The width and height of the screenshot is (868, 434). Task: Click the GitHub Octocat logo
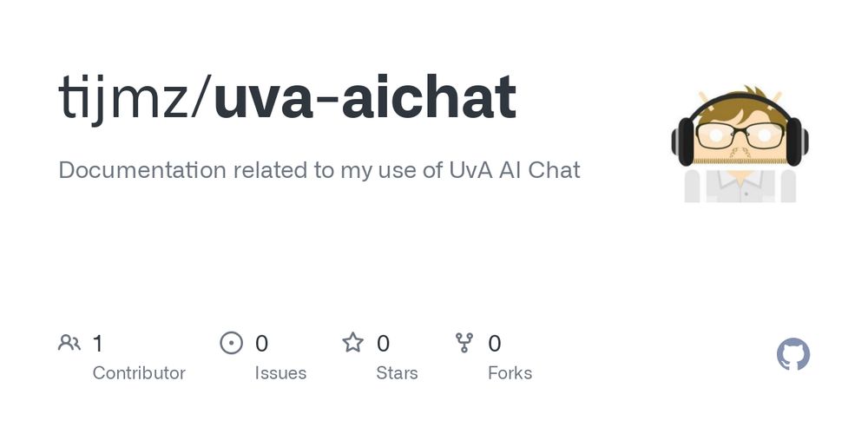[x=792, y=354]
